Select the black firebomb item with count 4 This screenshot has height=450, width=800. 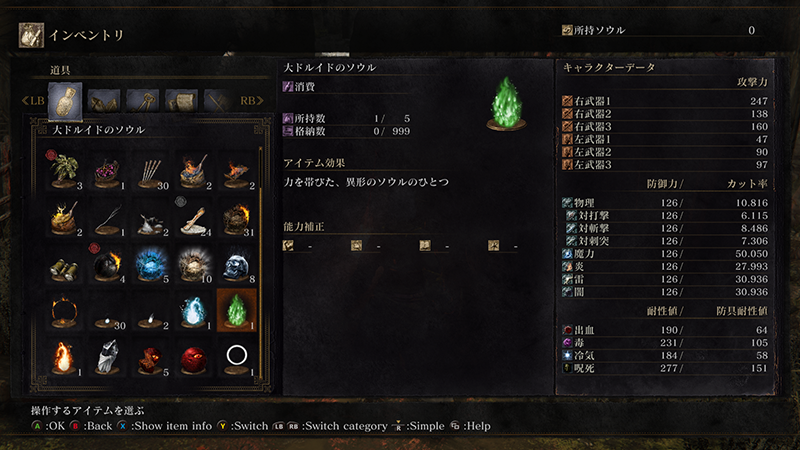tap(107, 264)
